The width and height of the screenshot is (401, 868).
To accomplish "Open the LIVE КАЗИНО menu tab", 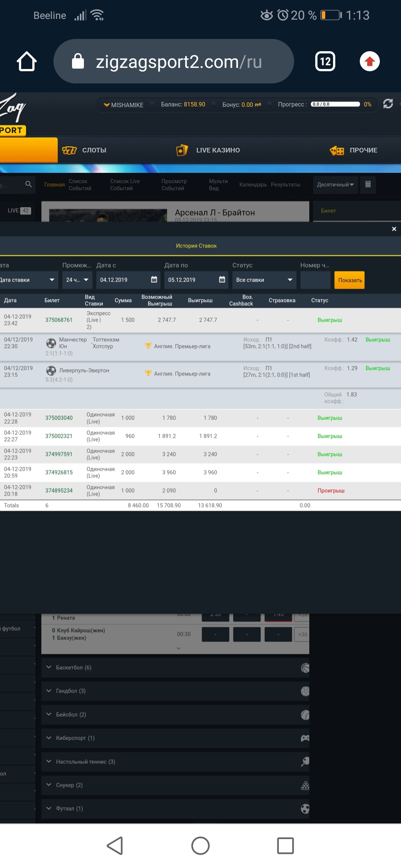I will pos(209,150).
